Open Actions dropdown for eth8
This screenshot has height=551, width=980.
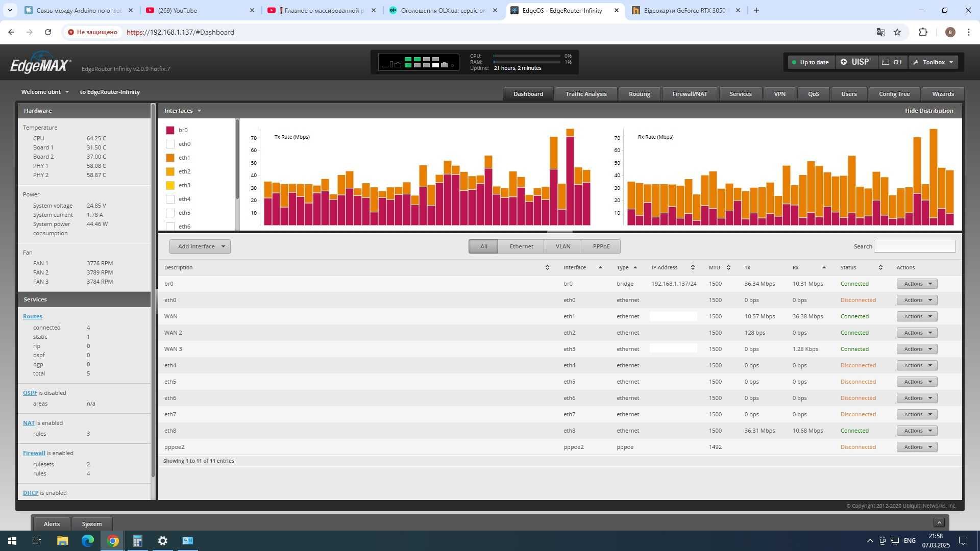click(x=917, y=431)
